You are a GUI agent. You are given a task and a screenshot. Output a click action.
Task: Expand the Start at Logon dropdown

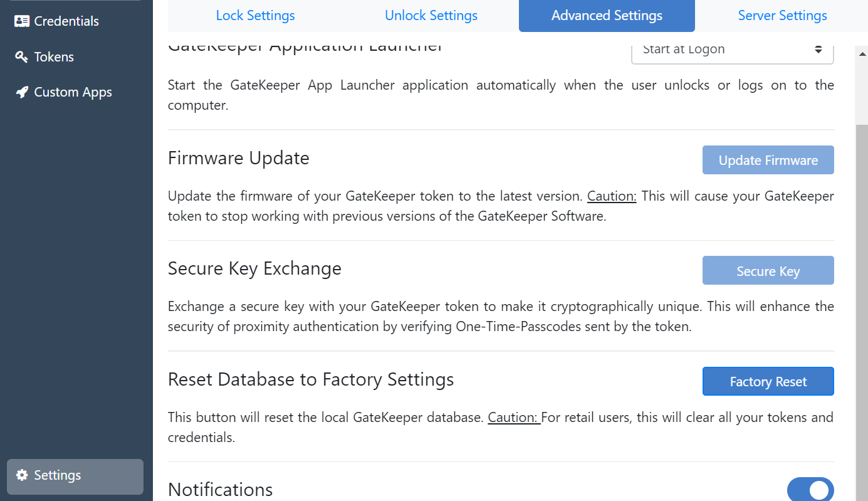[732, 50]
